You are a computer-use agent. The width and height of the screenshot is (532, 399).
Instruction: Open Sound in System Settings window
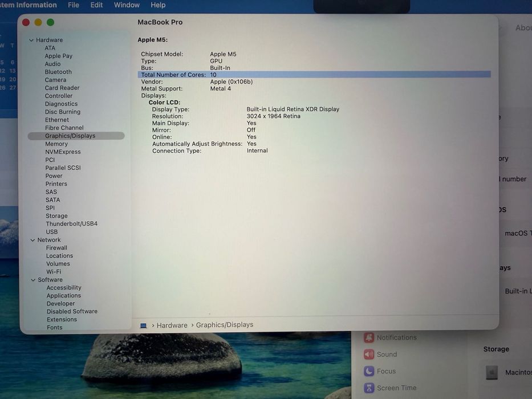(x=380, y=355)
